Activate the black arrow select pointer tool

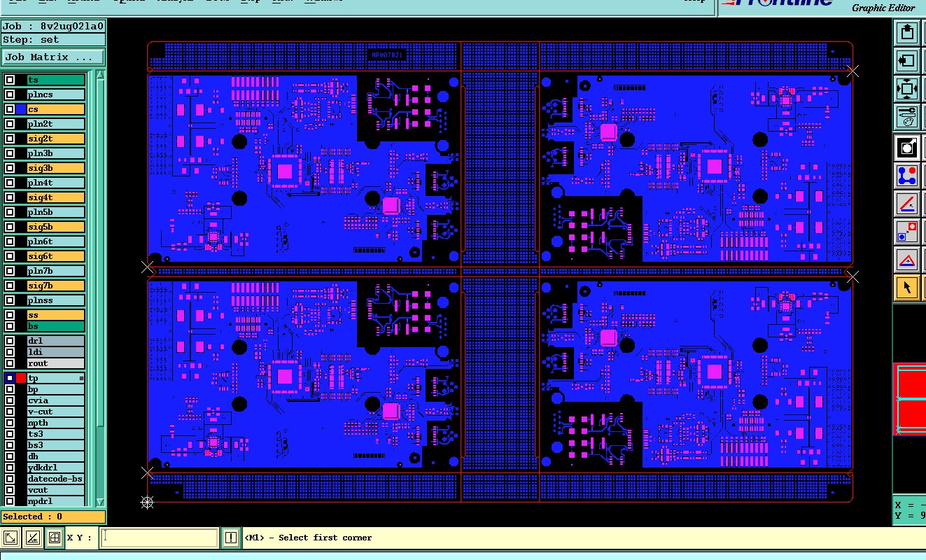coord(907,288)
